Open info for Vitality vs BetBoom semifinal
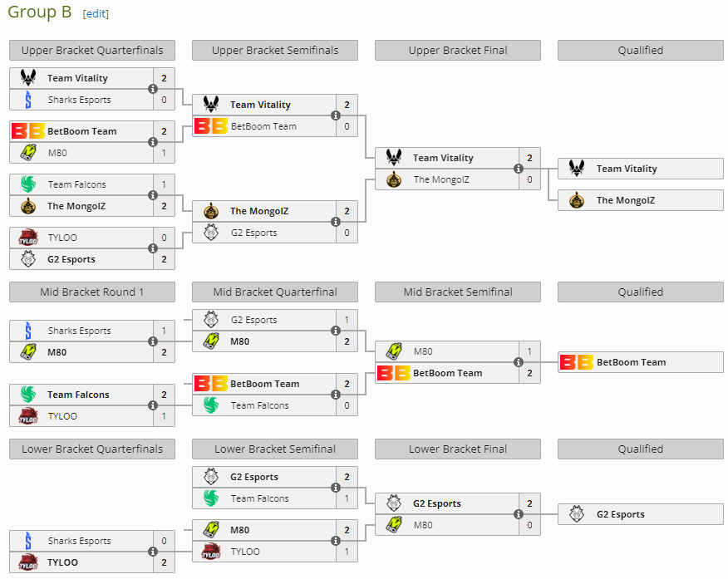The height and width of the screenshot is (579, 728). (x=336, y=115)
